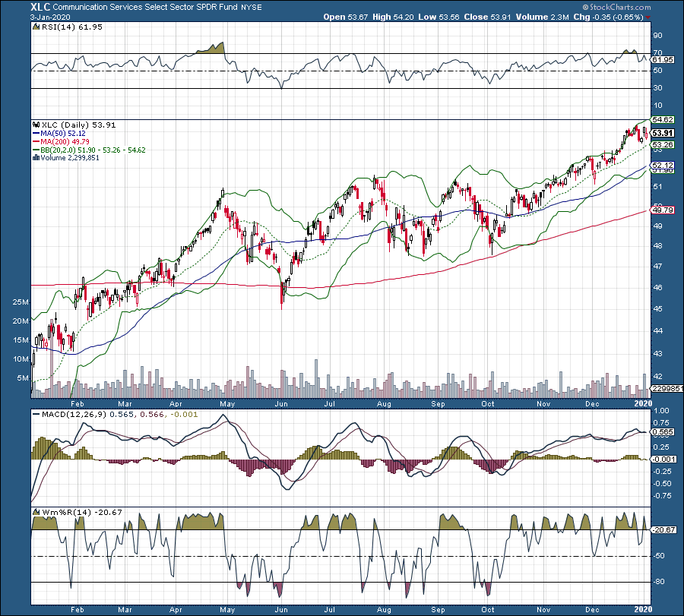The width and height of the screenshot is (684, 616).
Task: Select the XLC ticker symbol in the header
Action: tap(40, 7)
